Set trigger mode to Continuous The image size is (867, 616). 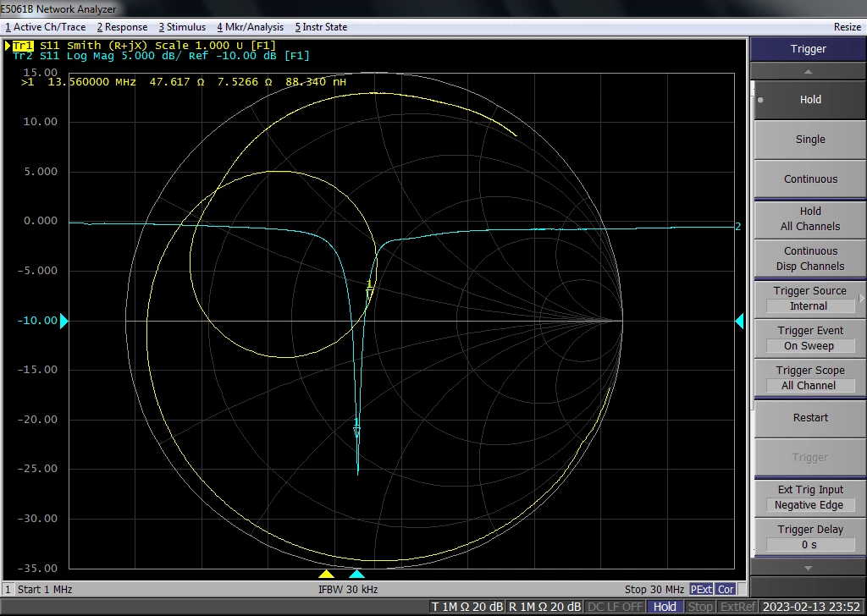[x=810, y=179]
